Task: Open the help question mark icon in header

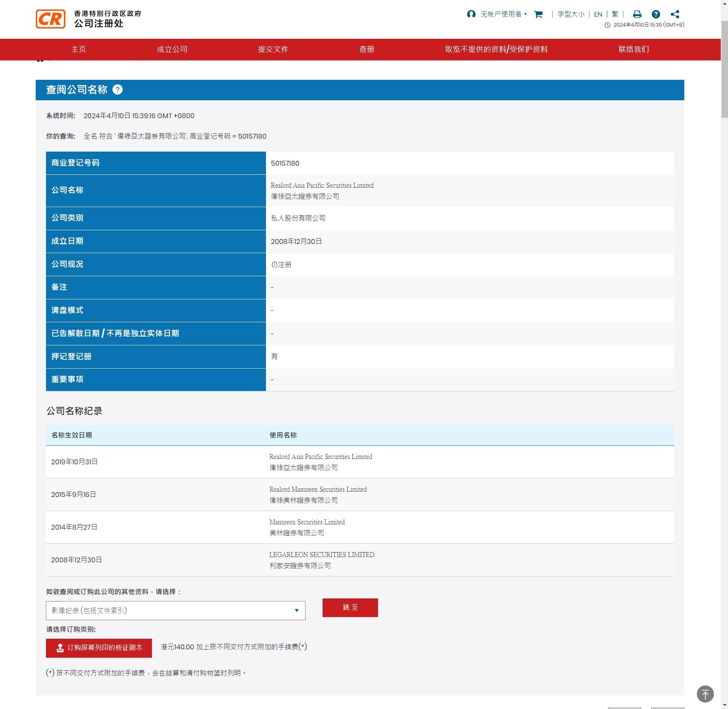Action: click(656, 14)
